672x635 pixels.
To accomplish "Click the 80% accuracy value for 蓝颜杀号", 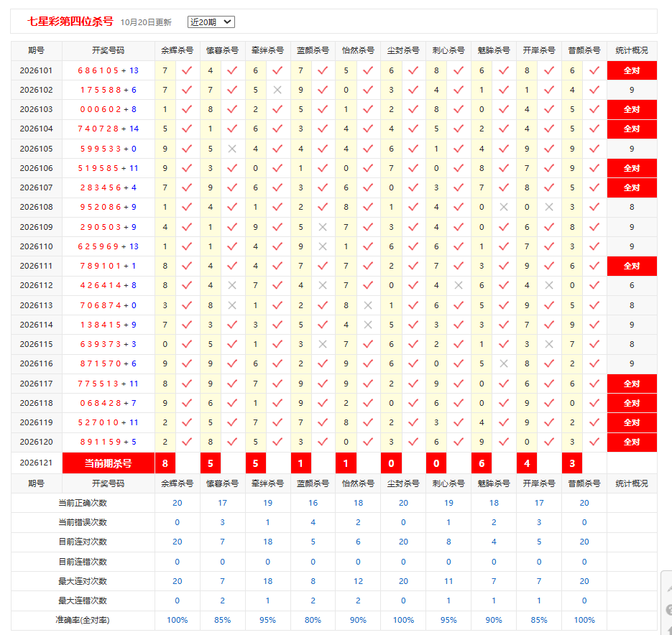I will (x=313, y=620).
